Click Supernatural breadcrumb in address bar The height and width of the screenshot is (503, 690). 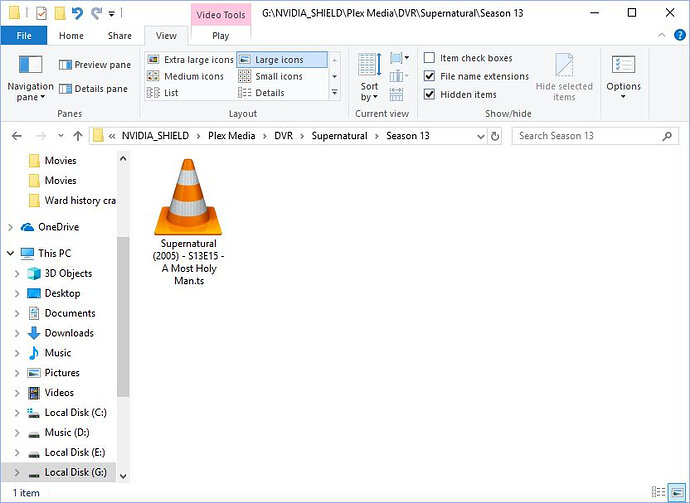click(339, 136)
